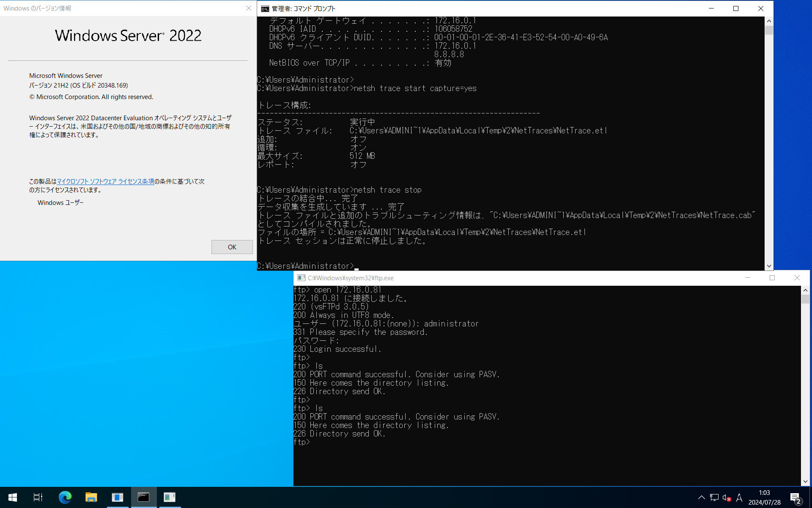This screenshot has height=508, width=812.
Task: Click the taskbar clock showing 1:03
Action: (764, 497)
